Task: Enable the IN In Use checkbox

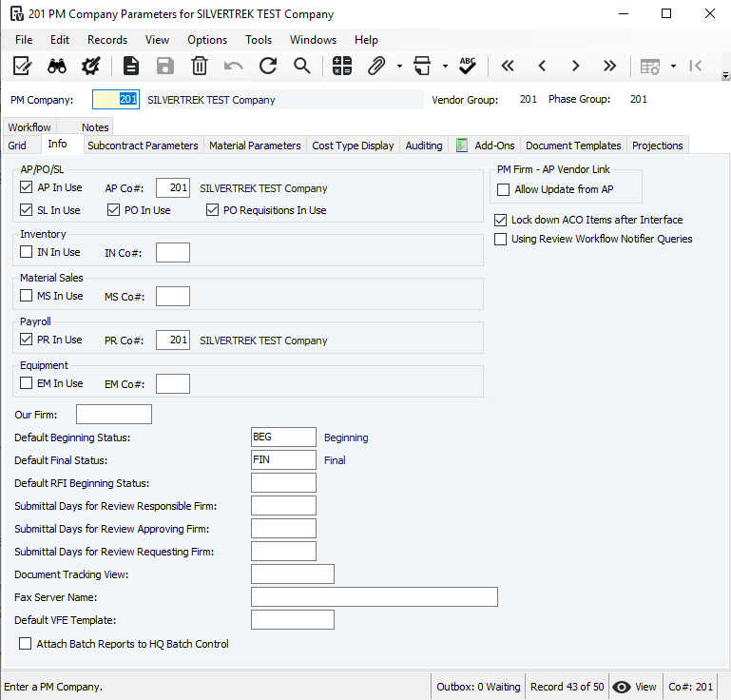Action: tap(26, 252)
